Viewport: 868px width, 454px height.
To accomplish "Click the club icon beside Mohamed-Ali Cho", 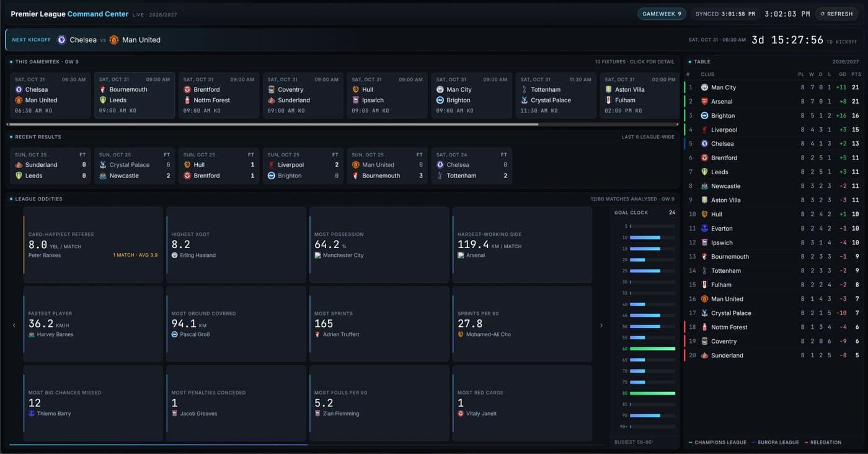I will (x=461, y=334).
